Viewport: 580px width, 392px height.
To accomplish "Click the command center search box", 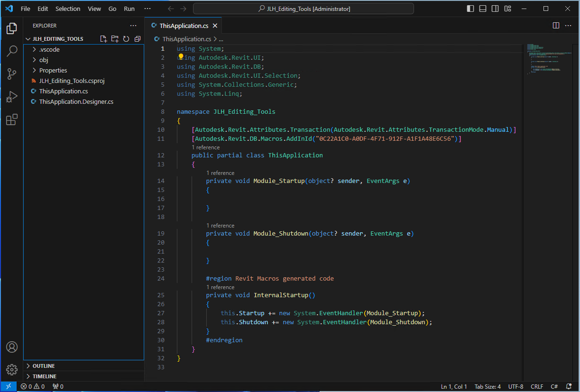I will pos(304,9).
